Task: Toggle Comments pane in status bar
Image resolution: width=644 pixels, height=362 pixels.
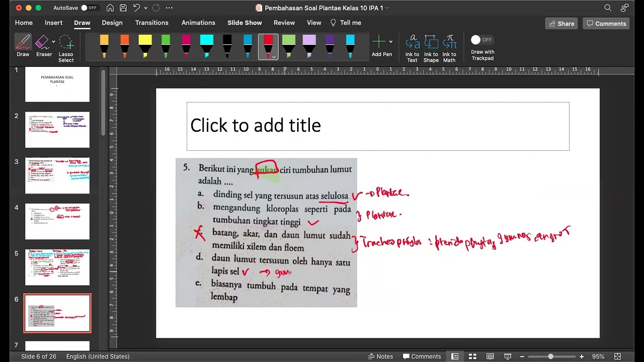Action: point(422,356)
